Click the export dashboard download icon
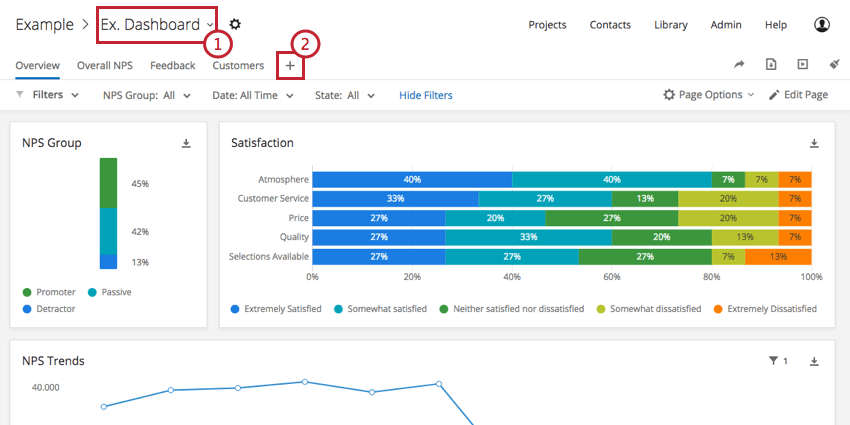850x425 pixels. [x=771, y=65]
